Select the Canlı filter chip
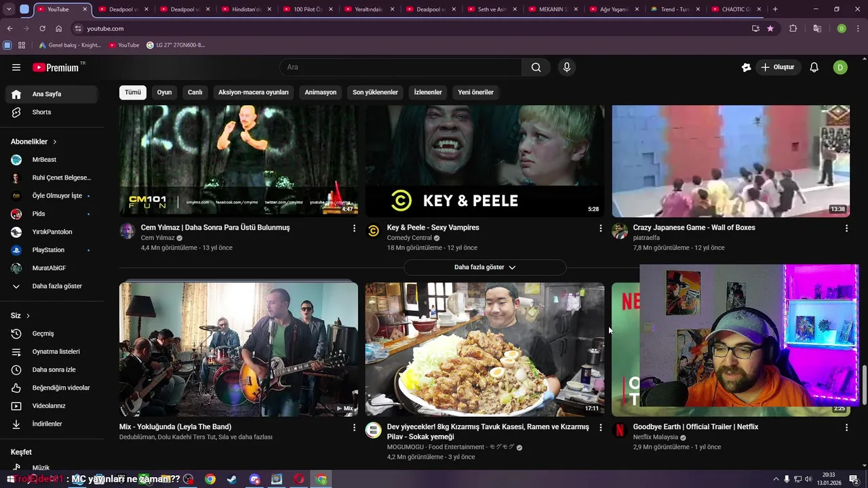The width and height of the screenshot is (868, 488). click(x=195, y=92)
